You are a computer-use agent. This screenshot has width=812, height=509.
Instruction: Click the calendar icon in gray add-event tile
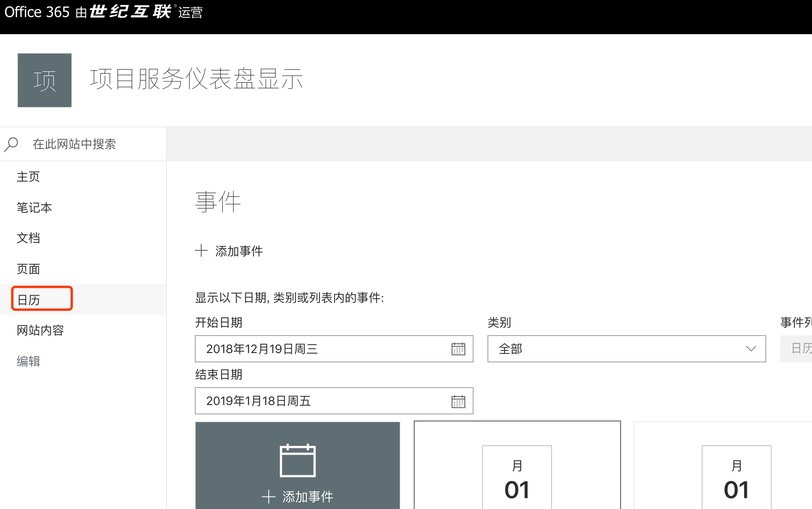[x=298, y=461]
